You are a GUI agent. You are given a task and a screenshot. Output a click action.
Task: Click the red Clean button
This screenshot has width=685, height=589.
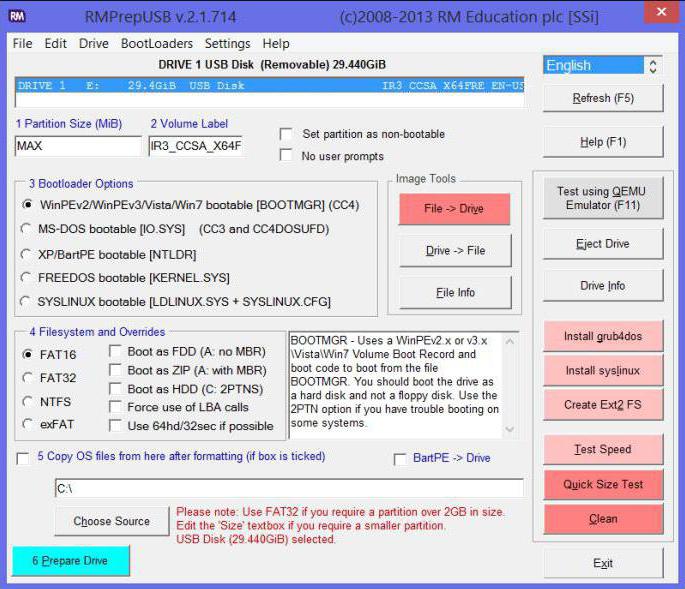(603, 519)
